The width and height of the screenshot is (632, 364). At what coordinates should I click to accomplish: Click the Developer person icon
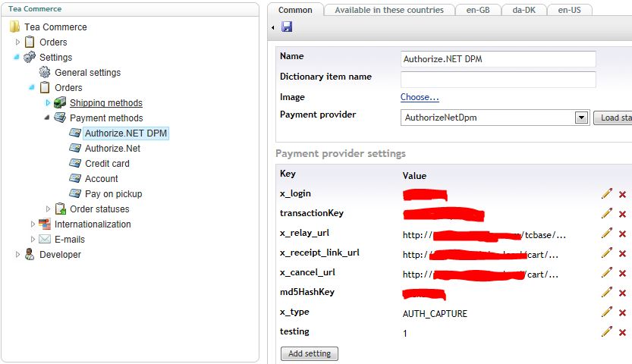point(30,254)
